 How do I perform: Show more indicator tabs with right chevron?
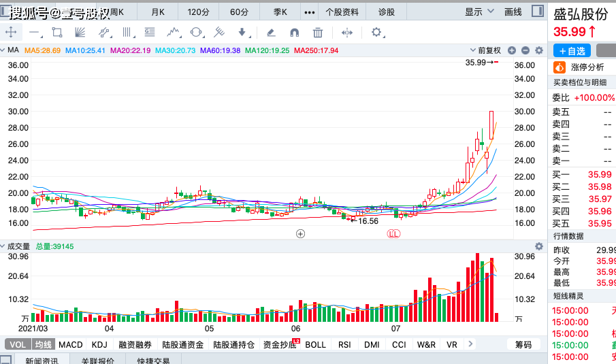(x=470, y=344)
